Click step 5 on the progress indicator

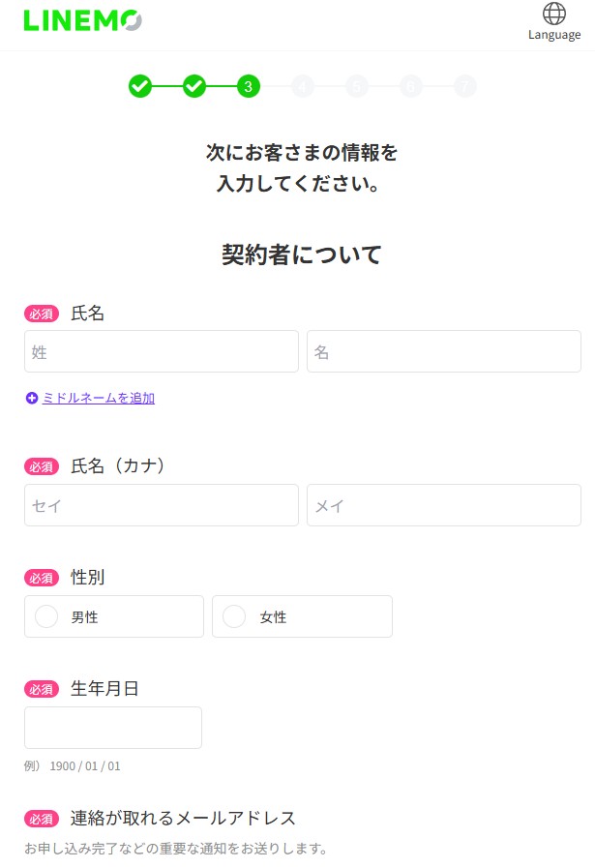pos(357,86)
